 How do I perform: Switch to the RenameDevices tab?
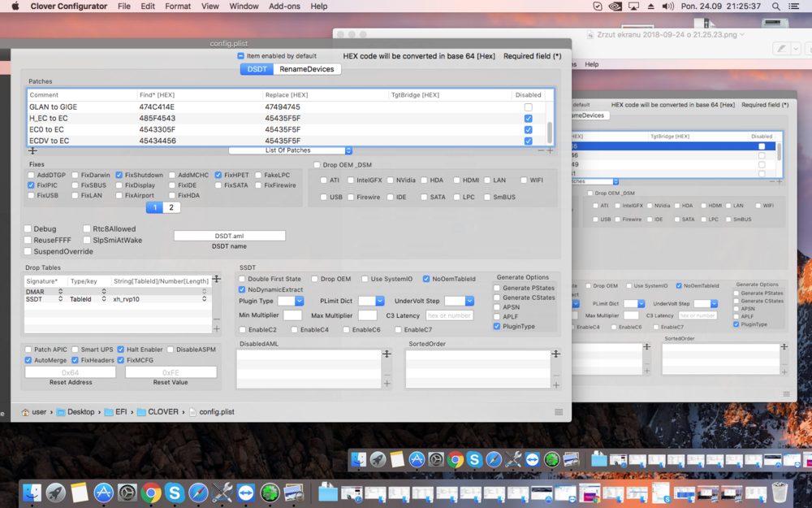point(307,69)
